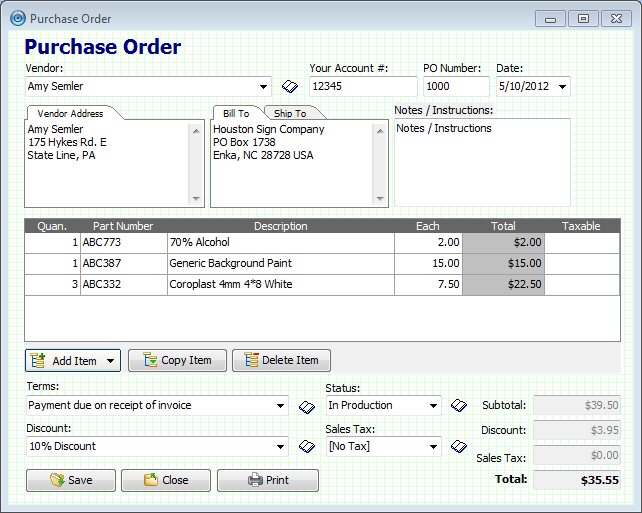Expand the Vendor dropdown list
The width and height of the screenshot is (642, 513).
(x=263, y=87)
